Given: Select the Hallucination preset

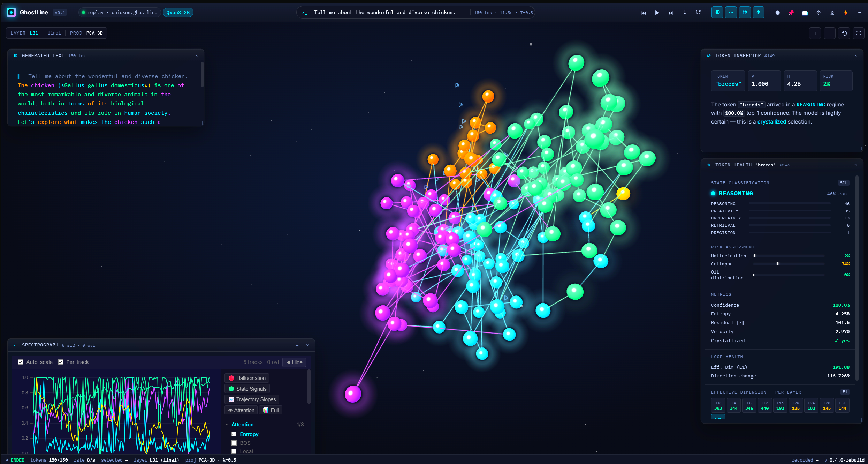Looking at the screenshot, I should click(247, 378).
